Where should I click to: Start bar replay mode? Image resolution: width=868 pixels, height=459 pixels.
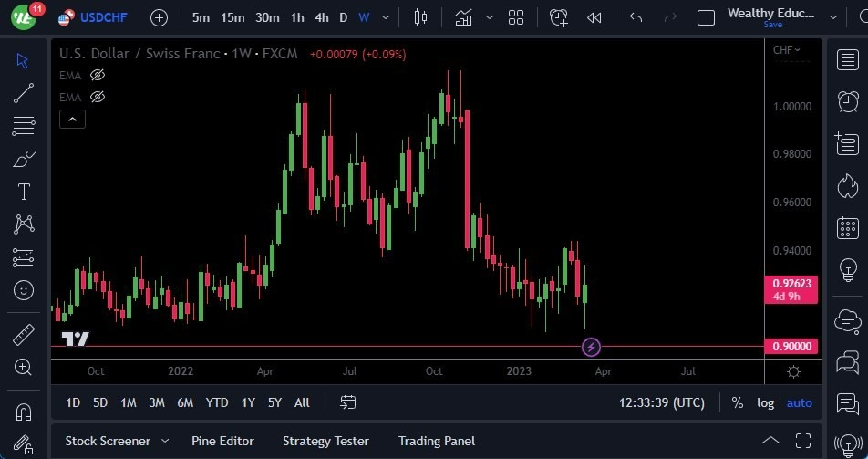click(x=594, y=17)
